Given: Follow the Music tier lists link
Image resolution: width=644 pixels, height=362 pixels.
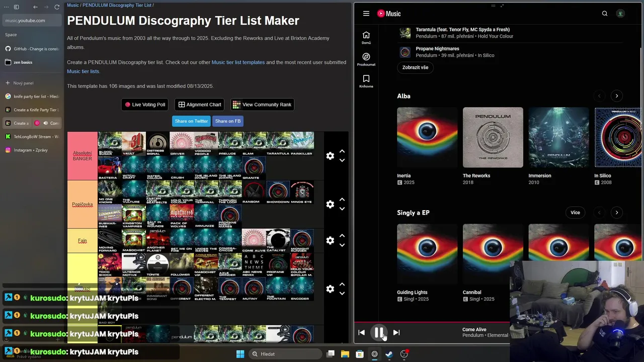Looking at the screenshot, I should (x=83, y=71).
